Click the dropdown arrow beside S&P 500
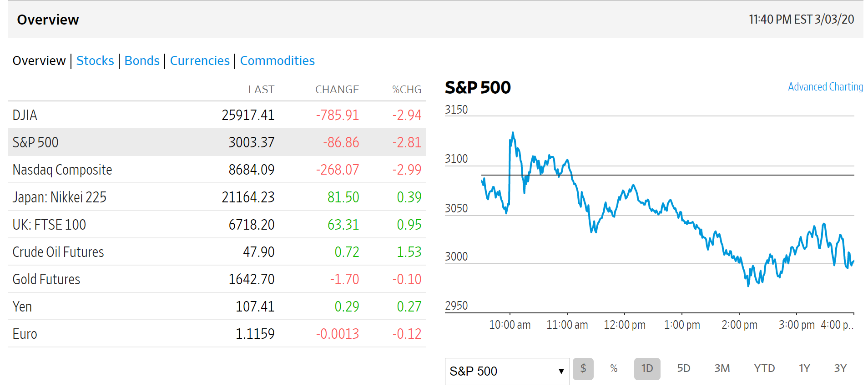The image size is (868, 392). click(x=561, y=371)
